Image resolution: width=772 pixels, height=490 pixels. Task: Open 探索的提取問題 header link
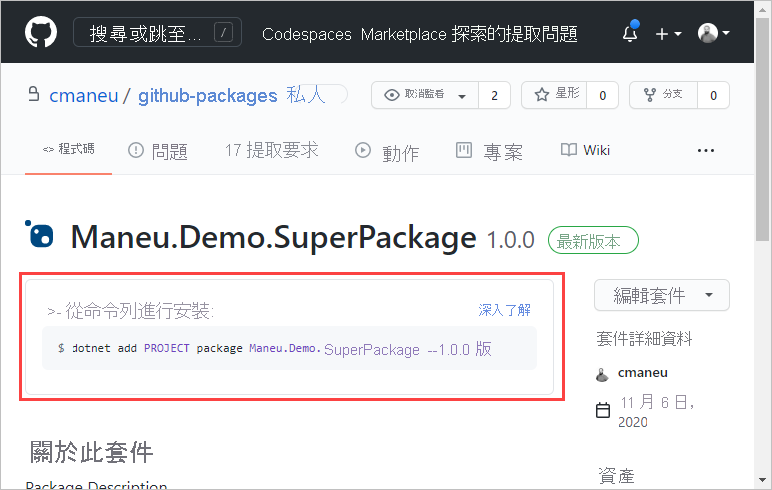point(515,34)
